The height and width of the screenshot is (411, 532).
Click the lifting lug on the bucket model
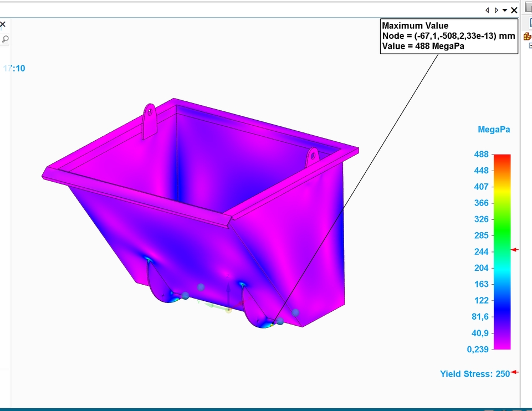click(150, 114)
